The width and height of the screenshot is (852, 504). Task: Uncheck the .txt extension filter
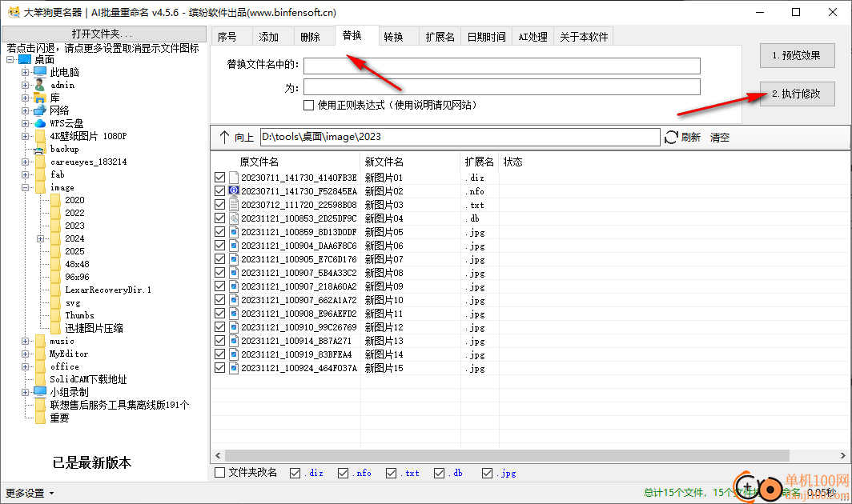(x=392, y=473)
